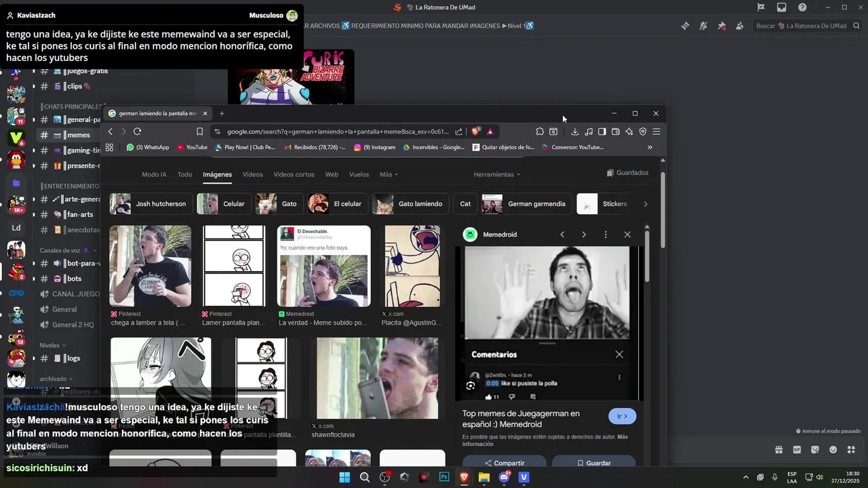Open Brave Rewards triangle icon
Viewport: 868px width, 488px height.
(490, 131)
